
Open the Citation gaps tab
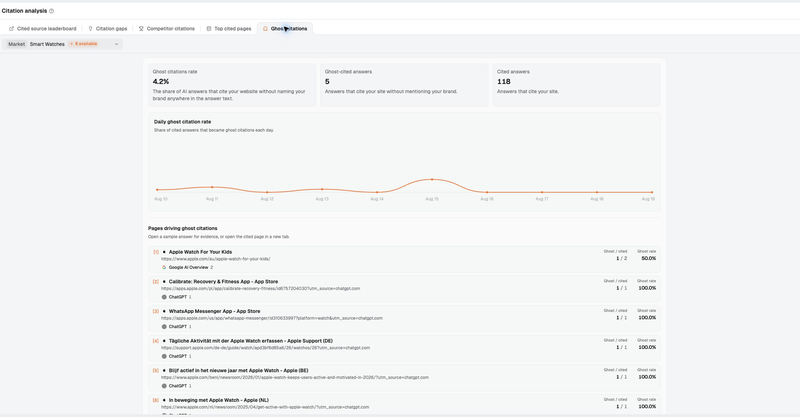pos(108,29)
